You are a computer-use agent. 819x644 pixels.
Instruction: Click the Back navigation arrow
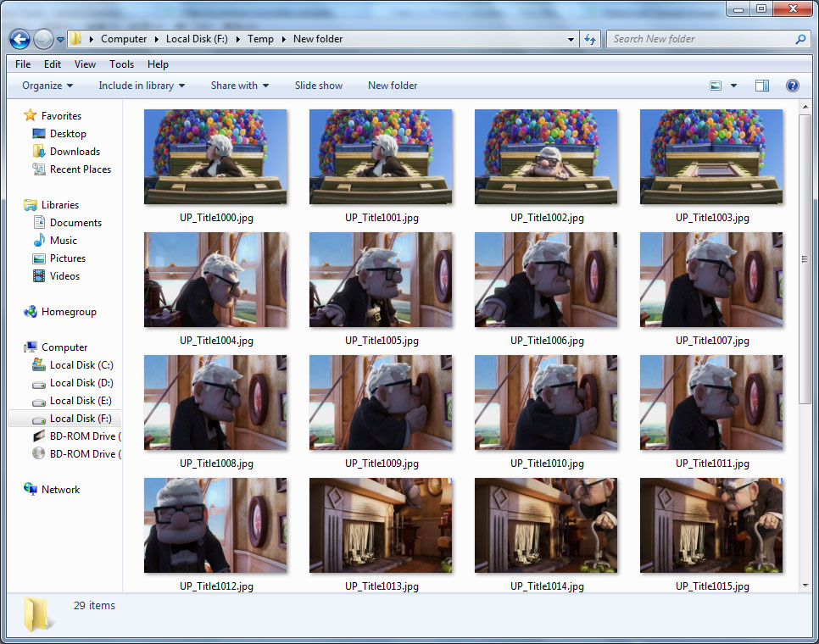[x=19, y=39]
